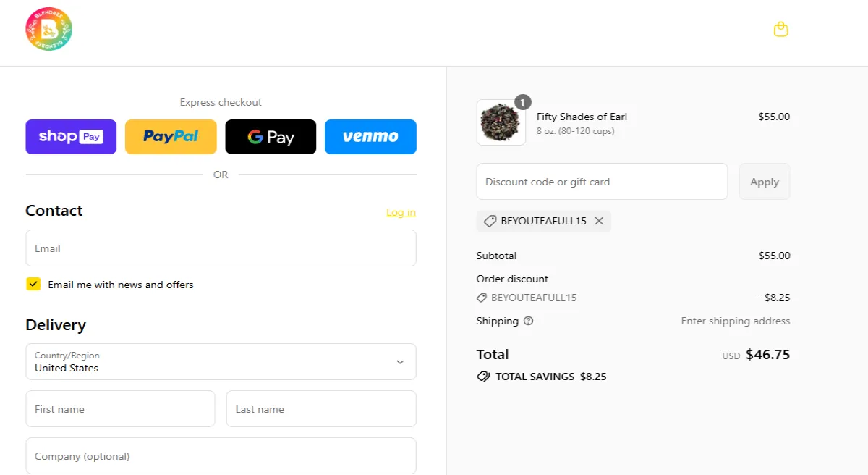Toggle the 'Email me with news and offers' checkbox

(x=33, y=284)
